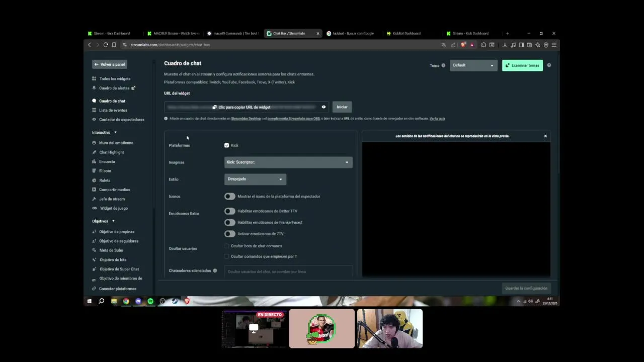This screenshot has width=644, height=362.
Task: Click info icon next to Tema
Action: click(443, 65)
